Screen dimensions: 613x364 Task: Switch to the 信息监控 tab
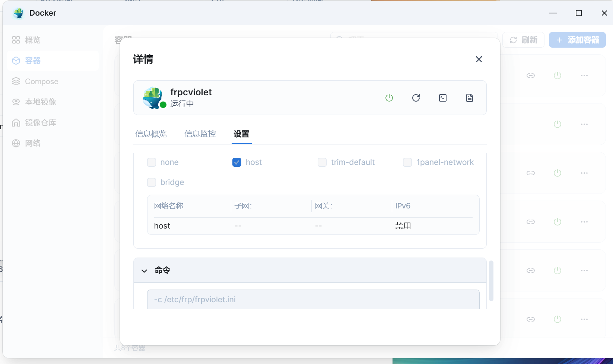point(200,134)
